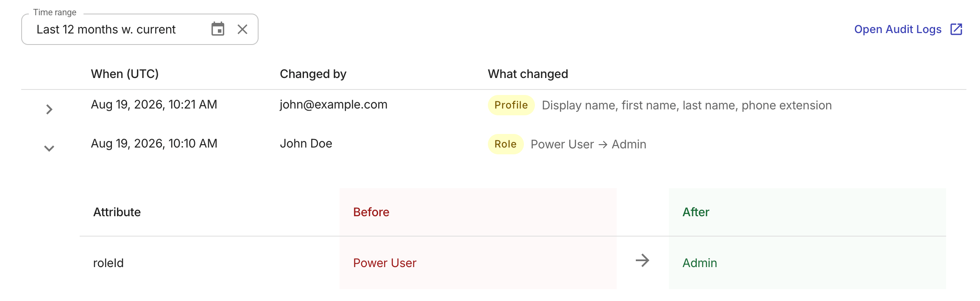Click the Admin after value
This screenshot has width=980, height=301.
coord(700,263)
